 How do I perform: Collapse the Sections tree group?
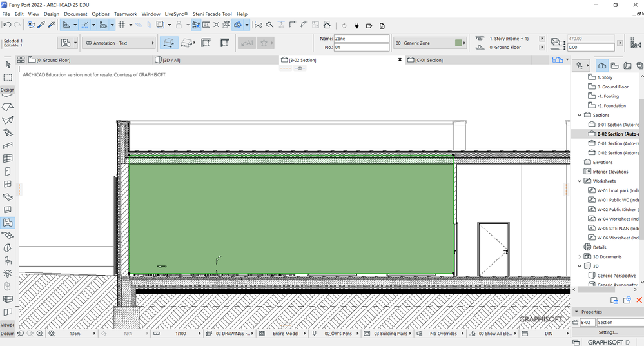point(580,115)
